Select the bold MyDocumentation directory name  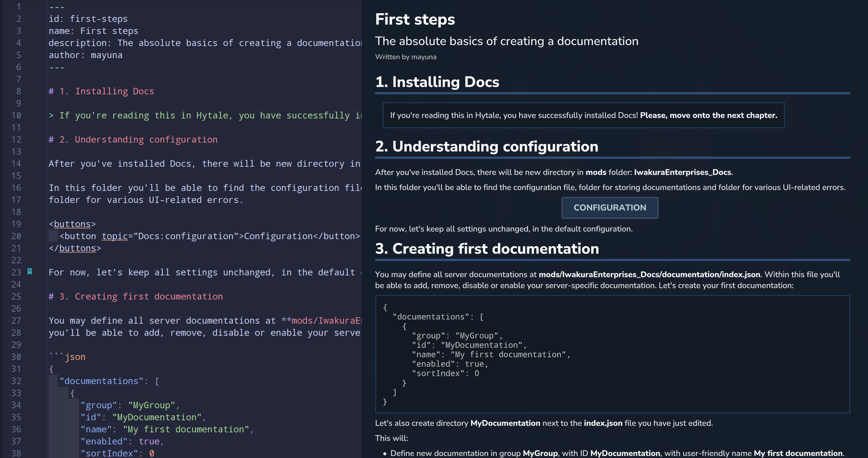(505, 423)
